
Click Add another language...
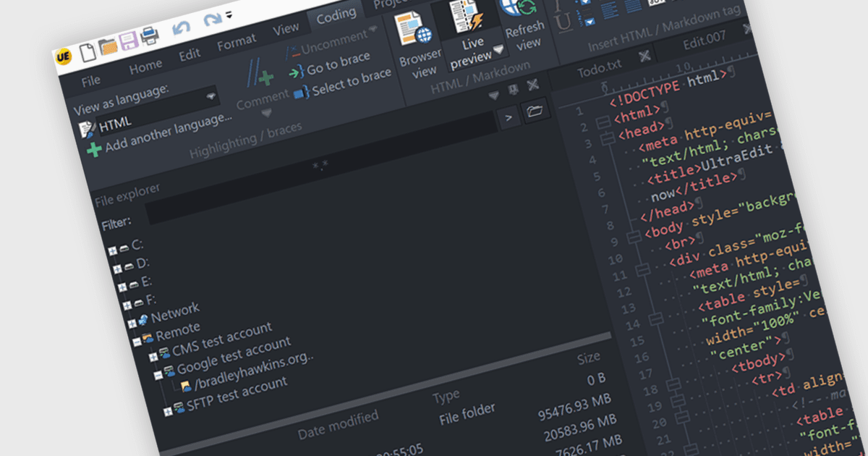[x=169, y=132]
